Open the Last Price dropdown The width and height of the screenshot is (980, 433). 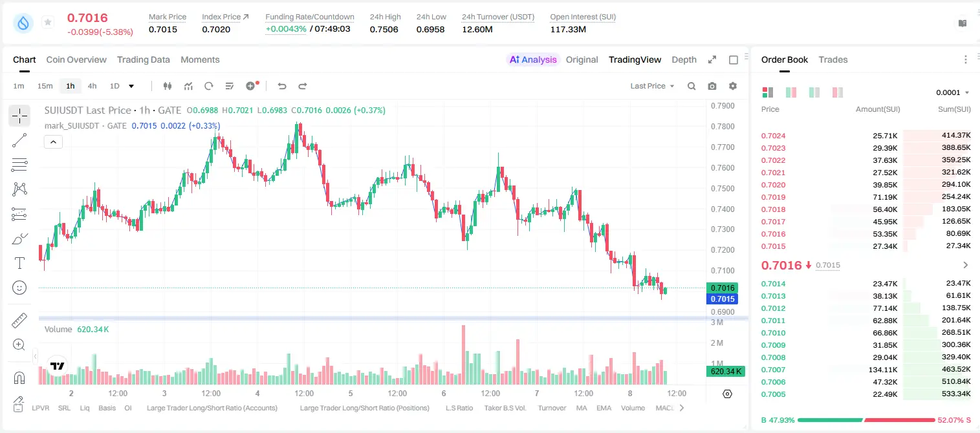click(652, 86)
